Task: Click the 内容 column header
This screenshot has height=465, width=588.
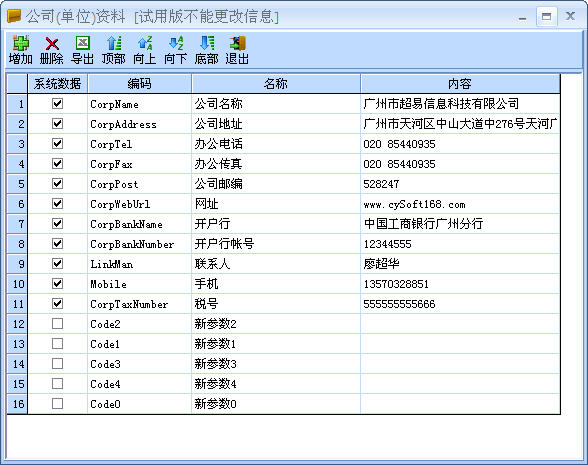Action: (x=460, y=84)
